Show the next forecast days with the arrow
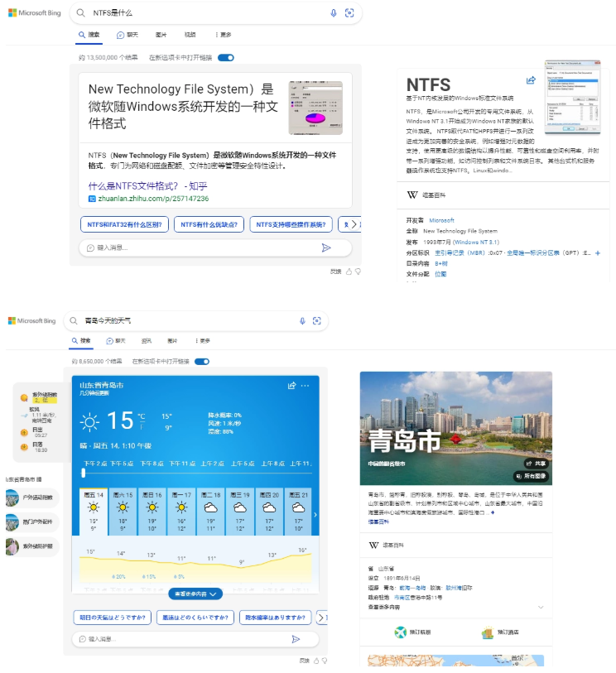 [x=315, y=515]
